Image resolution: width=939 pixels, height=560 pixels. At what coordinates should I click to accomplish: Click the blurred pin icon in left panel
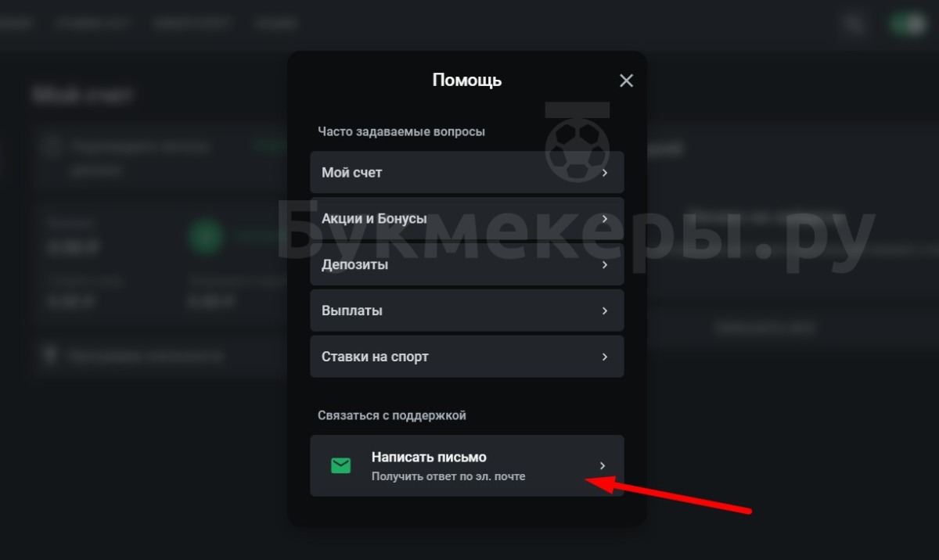51,356
